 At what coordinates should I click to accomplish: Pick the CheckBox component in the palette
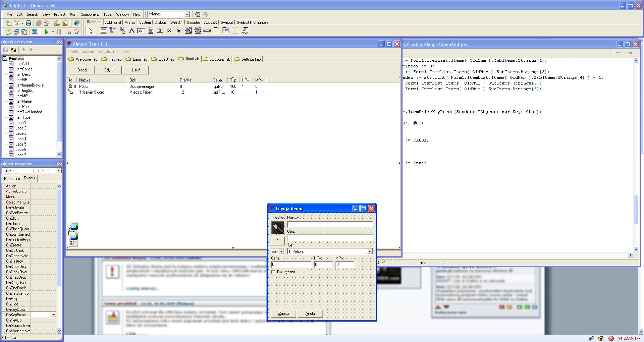click(169, 31)
